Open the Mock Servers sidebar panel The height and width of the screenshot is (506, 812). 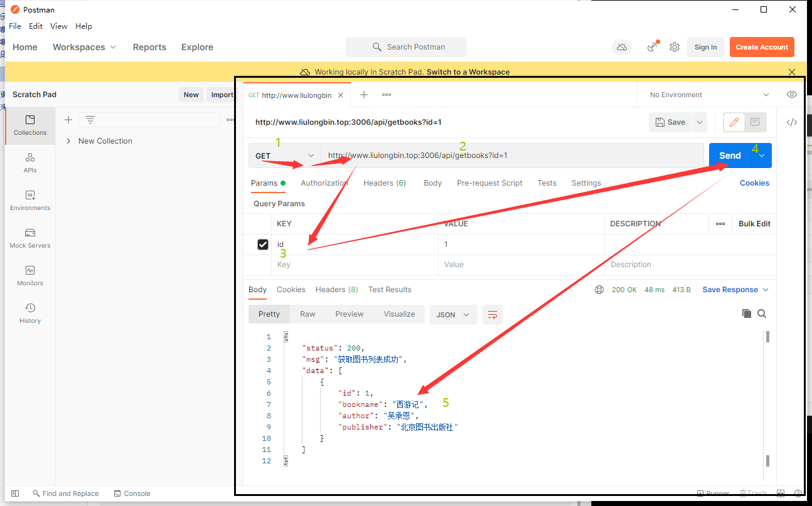[30, 238]
